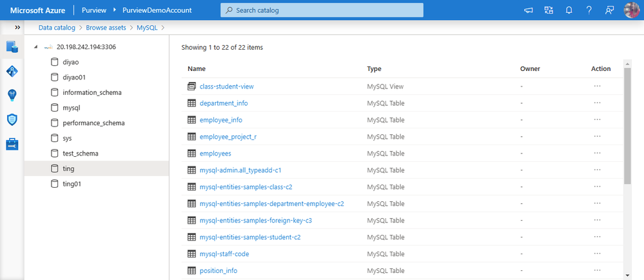
Task: Open the class-student-view asset
Action: coord(226,86)
